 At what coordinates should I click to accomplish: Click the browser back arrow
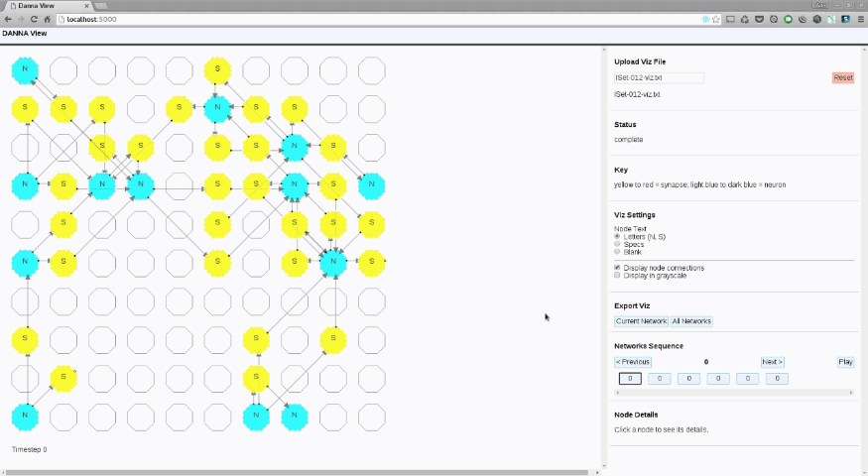(8, 19)
